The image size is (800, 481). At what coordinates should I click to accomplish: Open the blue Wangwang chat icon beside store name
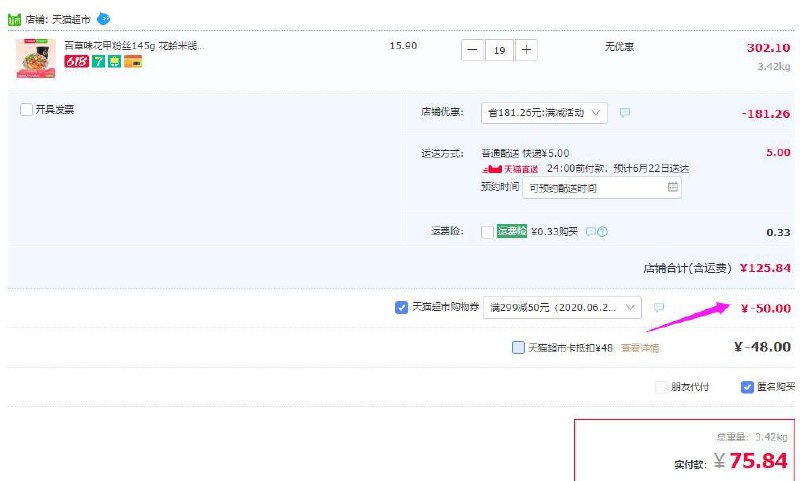pyautogui.click(x=104, y=19)
